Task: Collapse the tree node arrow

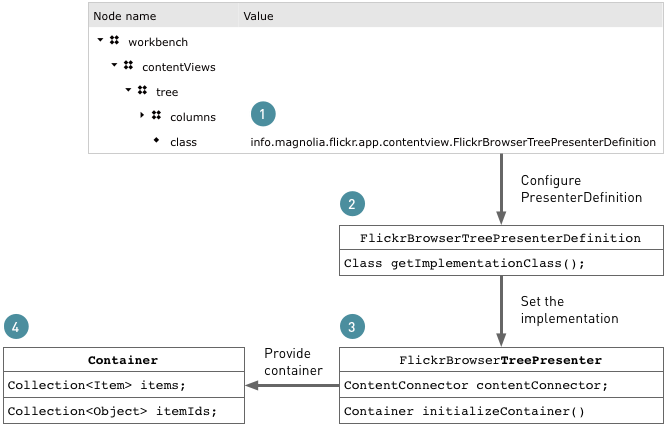Action: pos(129,91)
